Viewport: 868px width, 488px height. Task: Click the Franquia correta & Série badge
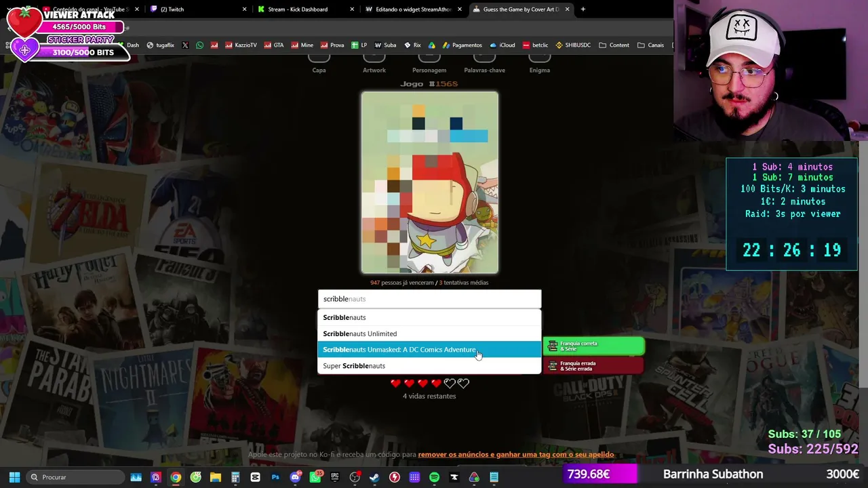594,346
